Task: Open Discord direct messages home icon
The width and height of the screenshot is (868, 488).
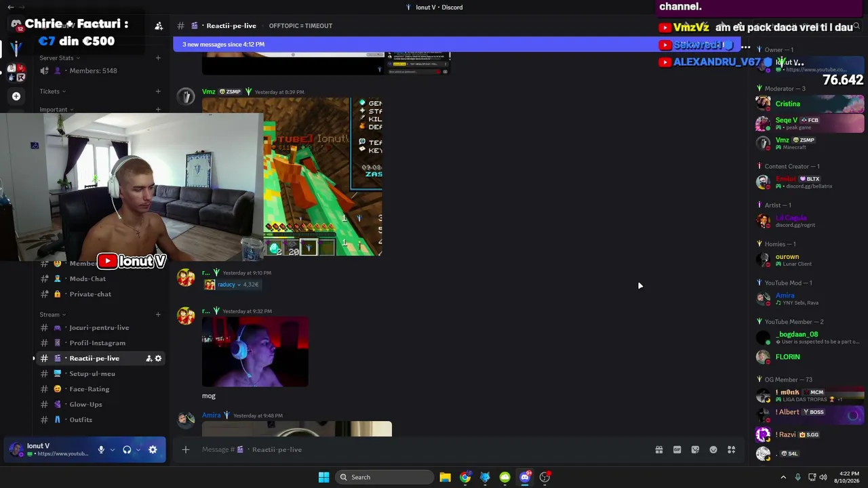Action: pyautogui.click(x=16, y=25)
